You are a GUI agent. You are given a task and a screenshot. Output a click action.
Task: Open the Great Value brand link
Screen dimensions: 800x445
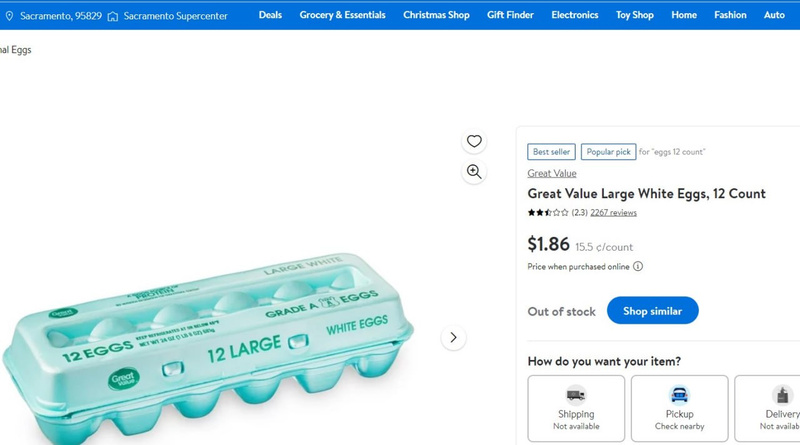tap(552, 174)
